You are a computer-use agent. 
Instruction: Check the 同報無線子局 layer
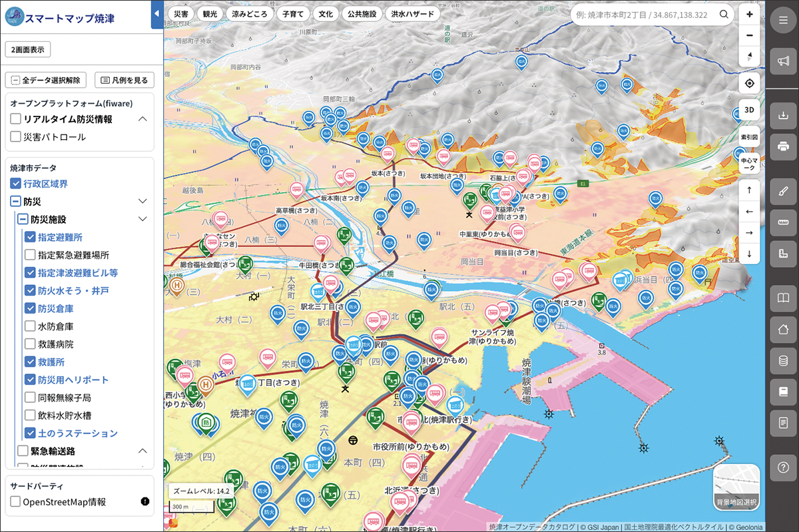30,398
